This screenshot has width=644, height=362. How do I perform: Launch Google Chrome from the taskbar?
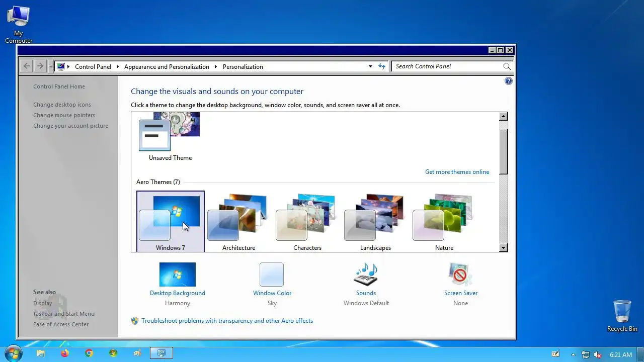point(89,353)
